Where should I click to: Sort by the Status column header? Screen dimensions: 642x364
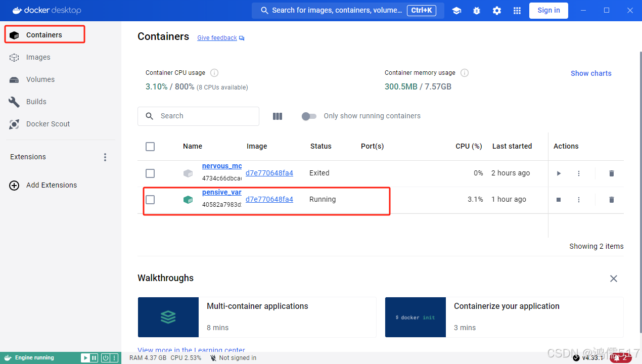pyautogui.click(x=321, y=146)
